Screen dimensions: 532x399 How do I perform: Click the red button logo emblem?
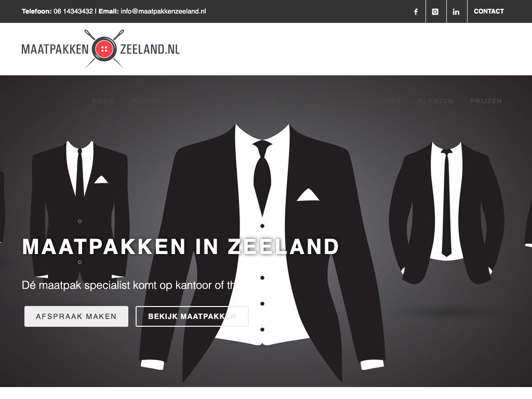click(104, 49)
